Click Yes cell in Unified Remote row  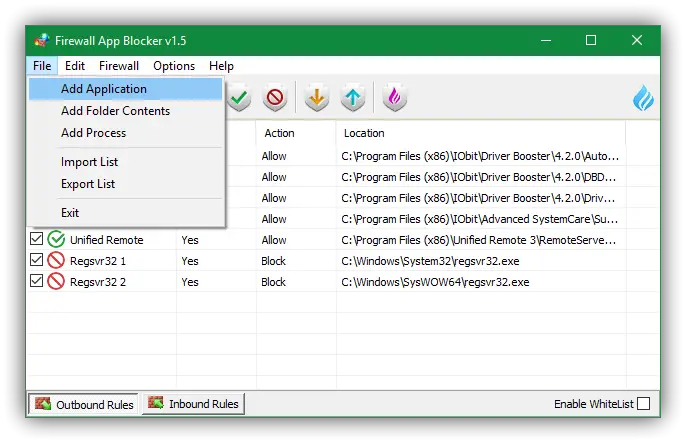(190, 240)
